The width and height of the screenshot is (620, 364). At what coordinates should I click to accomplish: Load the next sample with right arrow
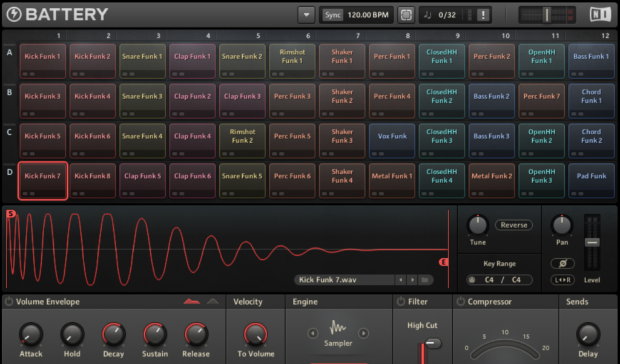point(412,280)
